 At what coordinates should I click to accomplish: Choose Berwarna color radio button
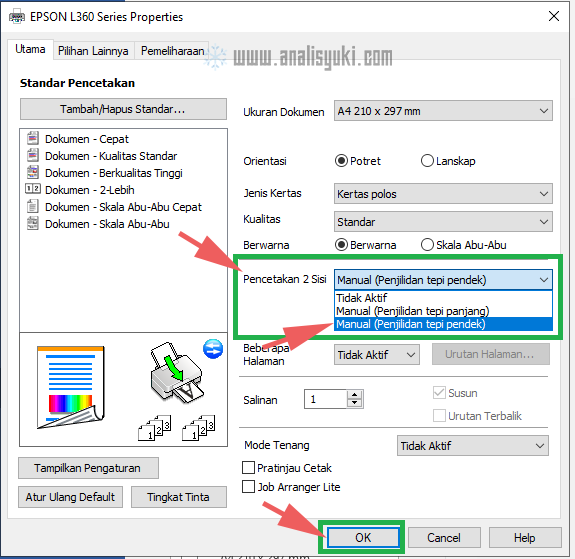341,245
